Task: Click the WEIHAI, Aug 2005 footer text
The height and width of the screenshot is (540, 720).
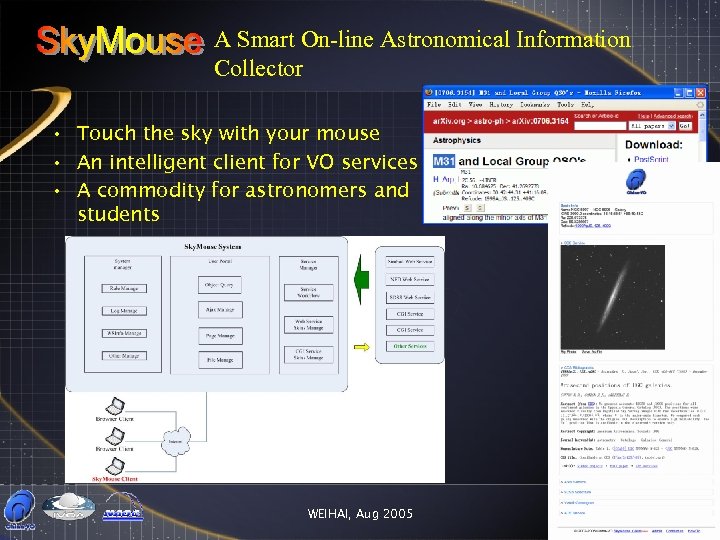Action: 360,513
